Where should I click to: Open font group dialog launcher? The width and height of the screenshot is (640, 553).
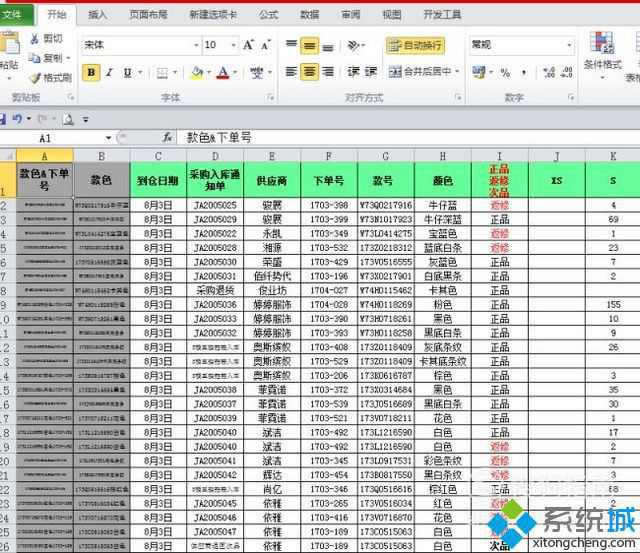click(x=271, y=97)
